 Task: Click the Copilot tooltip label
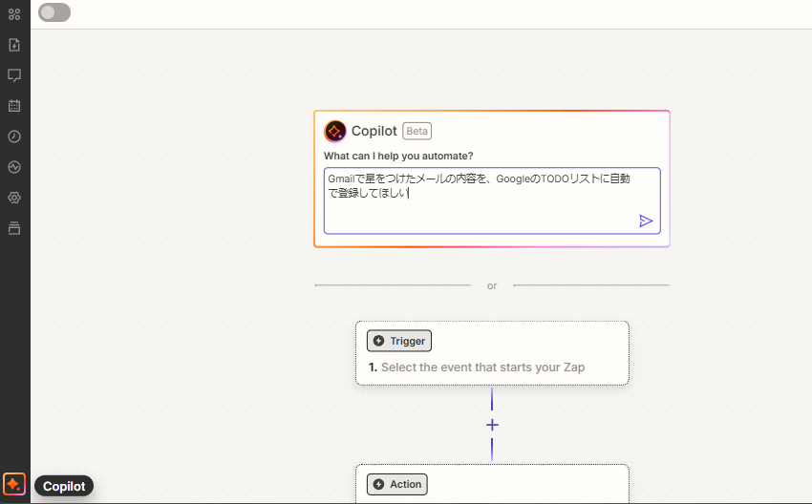(x=64, y=487)
